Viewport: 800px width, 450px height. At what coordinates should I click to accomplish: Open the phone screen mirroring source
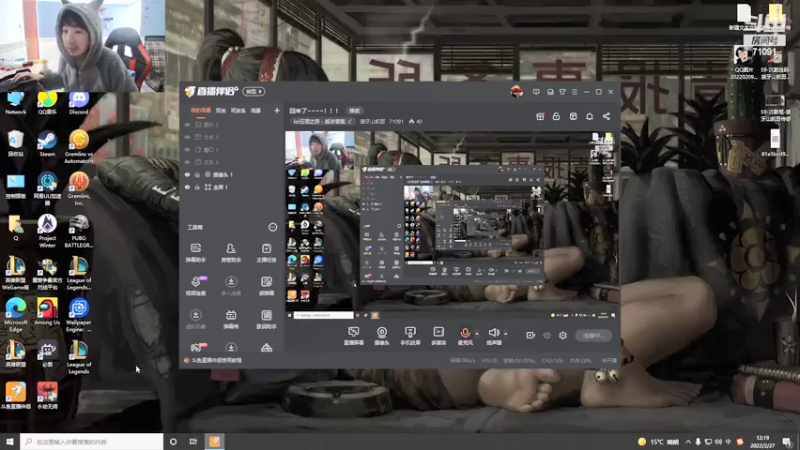point(410,336)
